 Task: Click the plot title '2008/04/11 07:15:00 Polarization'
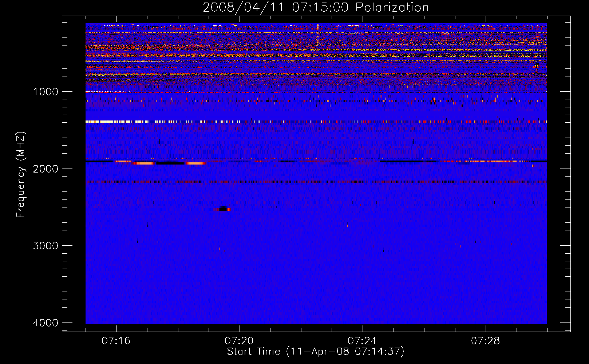316,7
